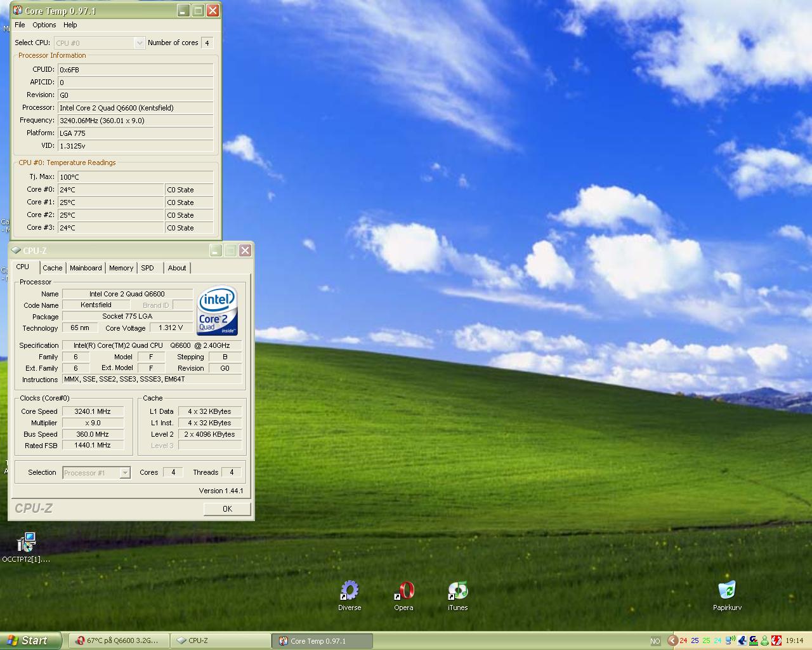Click the Core Temp 0.97.1 taskbar button
The height and width of the screenshot is (650, 812).
[x=323, y=640]
